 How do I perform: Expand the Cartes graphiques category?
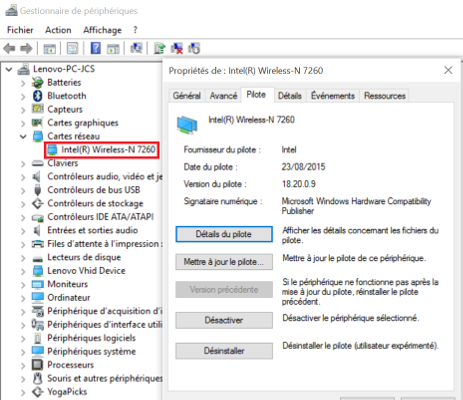[x=23, y=124]
